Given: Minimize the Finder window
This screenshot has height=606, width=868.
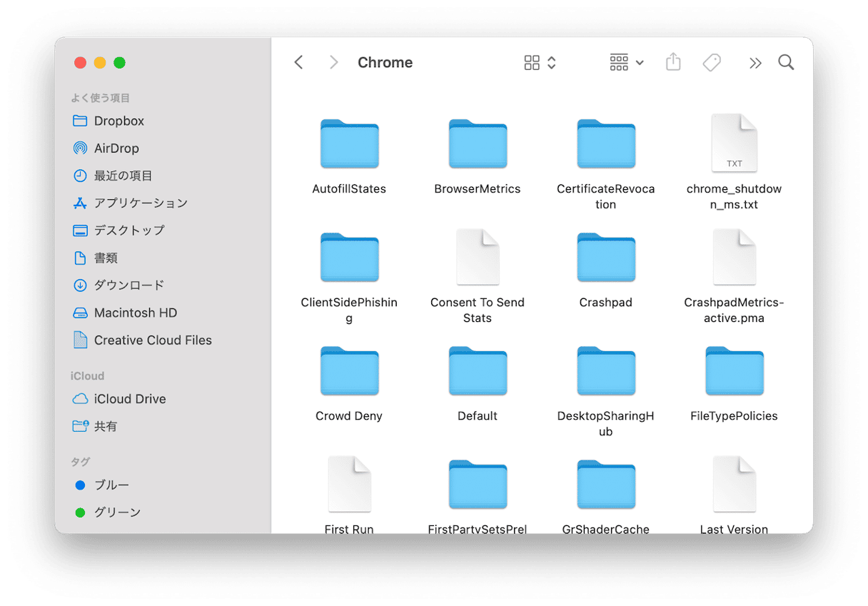Looking at the screenshot, I should tap(100, 63).
